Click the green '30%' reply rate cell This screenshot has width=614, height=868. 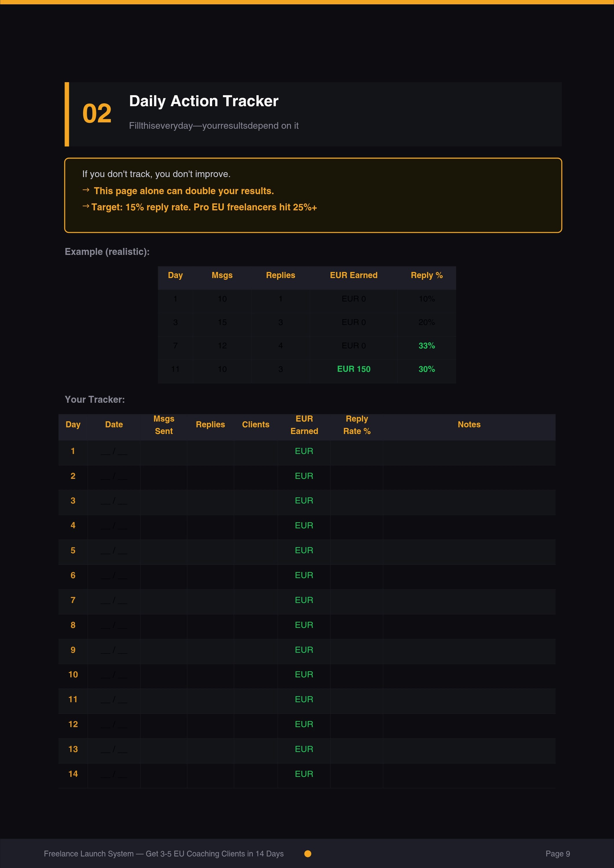(x=427, y=369)
